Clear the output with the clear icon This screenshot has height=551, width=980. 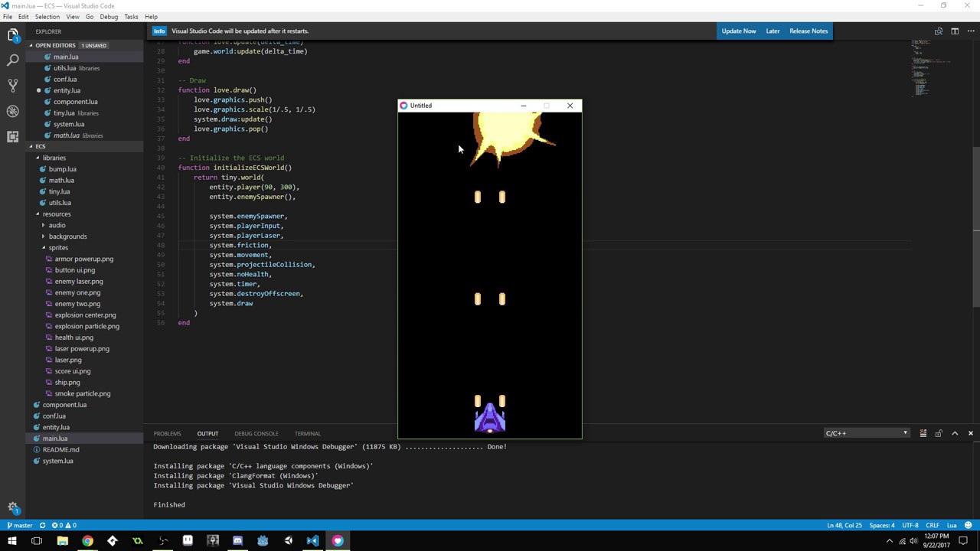pyautogui.click(x=923, y=433)
